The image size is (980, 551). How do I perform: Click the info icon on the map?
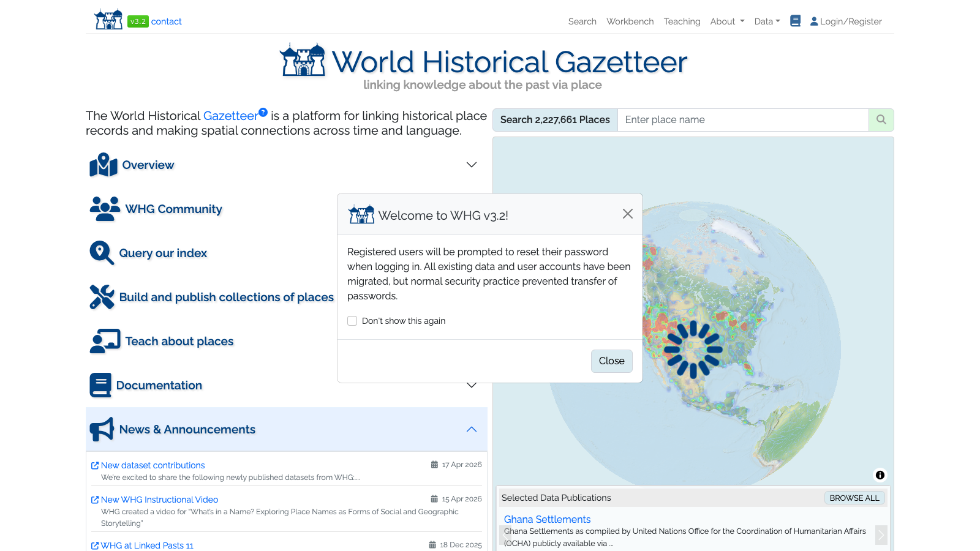(x=880, y=475)
